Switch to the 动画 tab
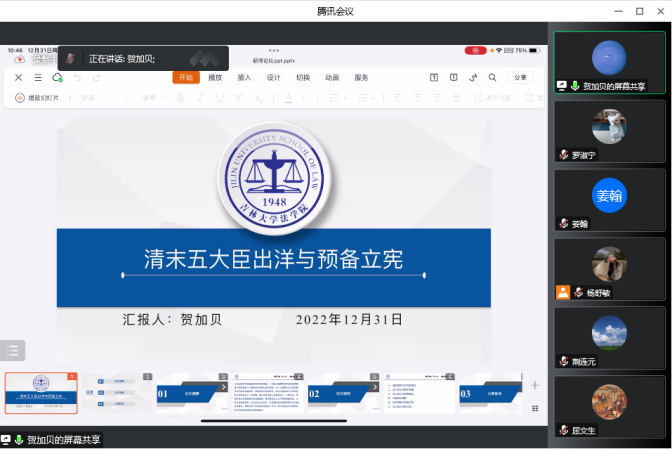Image resolution: width=672 pixels, height=449 pixels. coord(332,78)
